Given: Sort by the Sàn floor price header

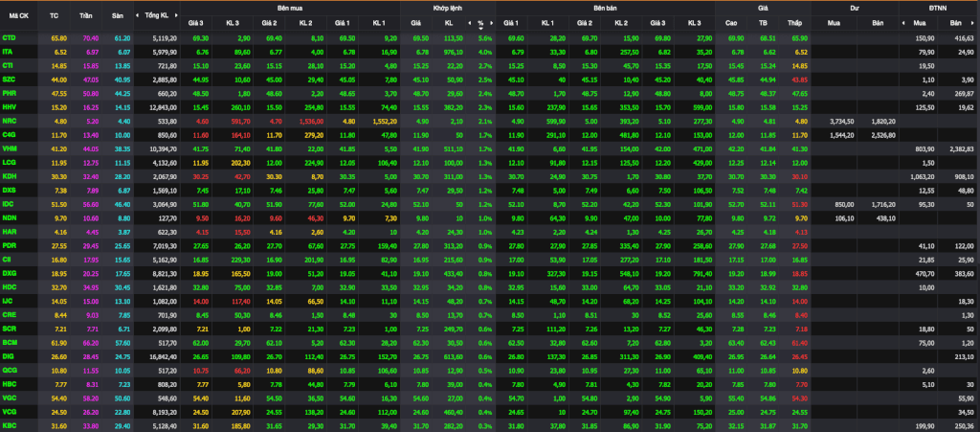Looking at the screenshot, I should [x=118, y=14].
